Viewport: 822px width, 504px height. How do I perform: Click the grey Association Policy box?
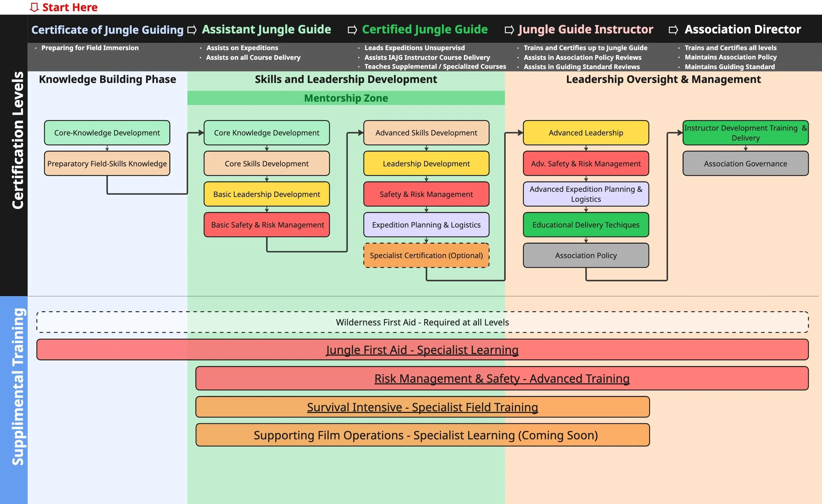[x=586, y=255]
